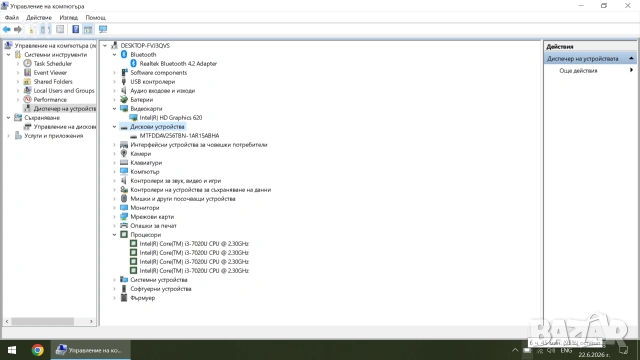Open the Изглед menu
This screenshot has width=640, height=360.
[x=68, y=18]
